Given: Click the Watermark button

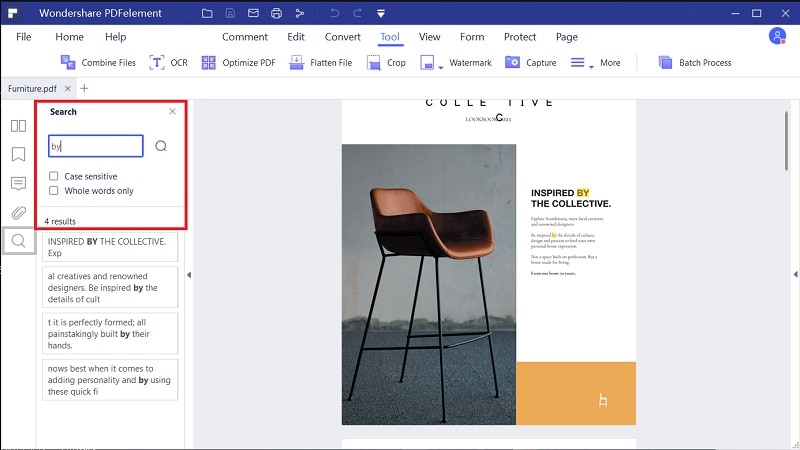Looking at the screenshot, I should 470,62.
